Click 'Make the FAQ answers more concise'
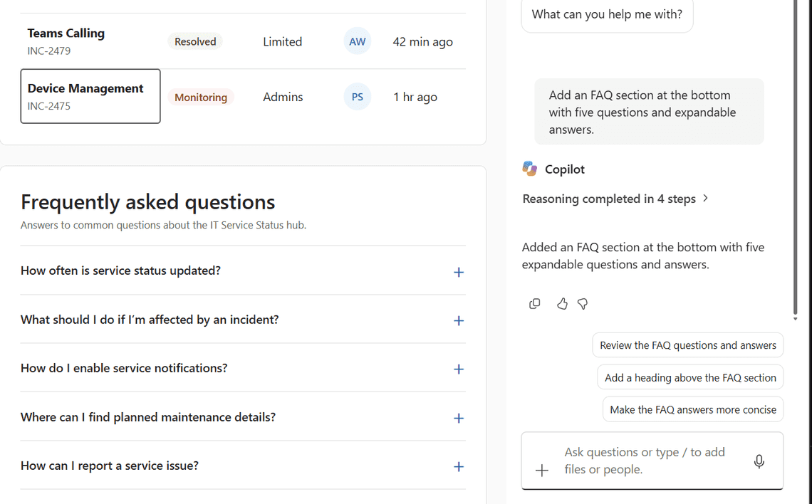812x504 pixels. 693,410
